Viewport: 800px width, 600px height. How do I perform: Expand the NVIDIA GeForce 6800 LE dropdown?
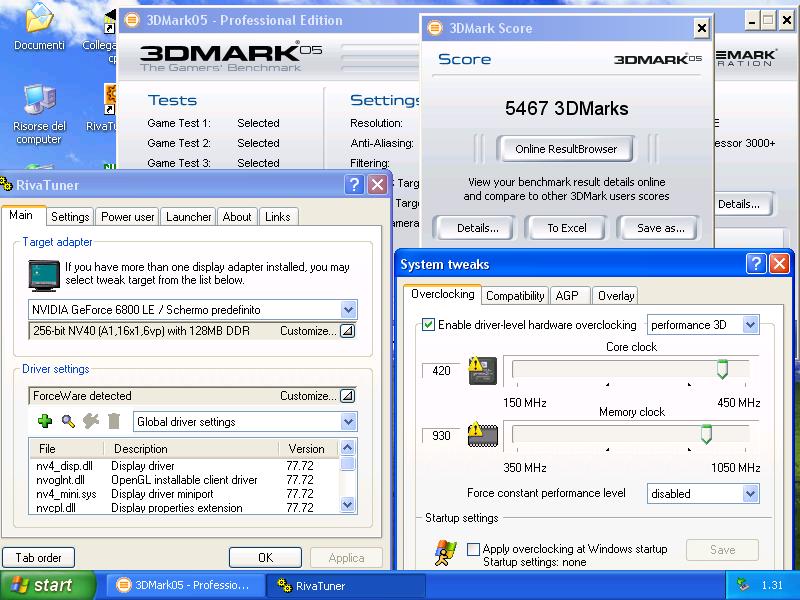348,310
